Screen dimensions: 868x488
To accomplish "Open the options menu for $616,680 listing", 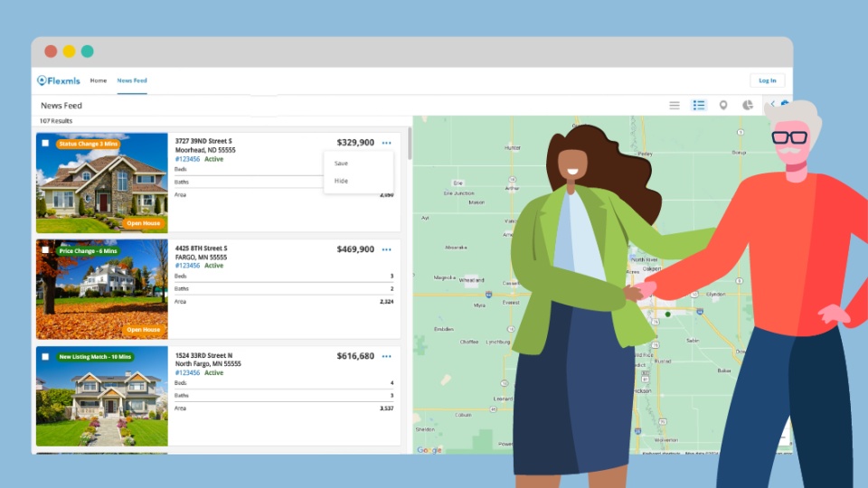I will point(386,356).
